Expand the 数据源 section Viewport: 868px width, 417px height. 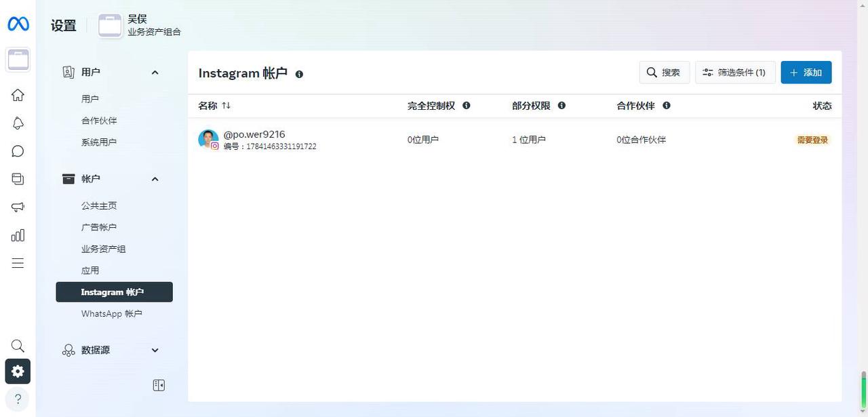pyautogui.click(x=155, y=350)
